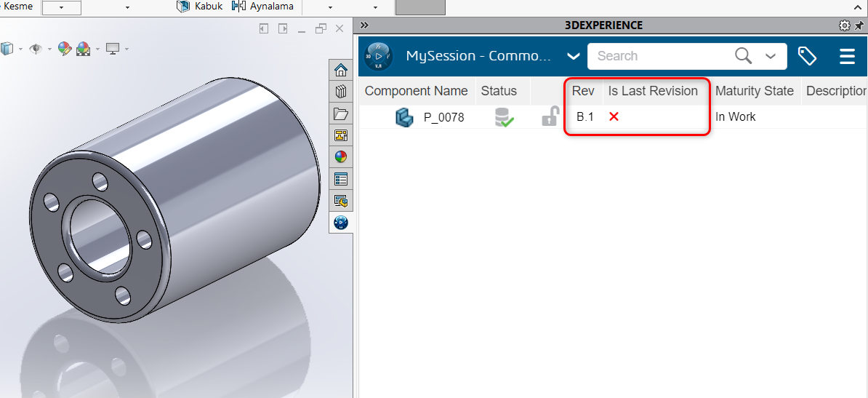This screenshot has width=868, height=398.
Task: Open the Apply Scene dropdown arrow
Action: pyautogui.click(x=97, y=49)
